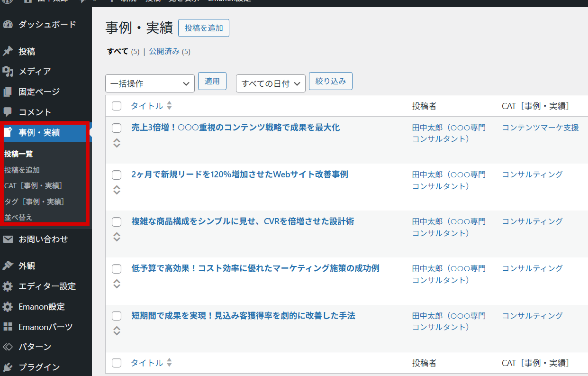
Task: Click the 適用 apply button
Action: point(212,81)
